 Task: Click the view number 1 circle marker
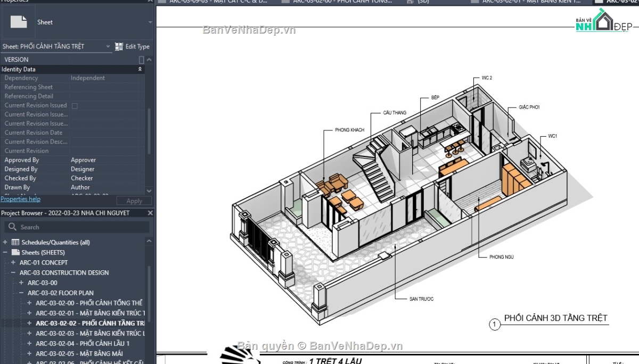tap(495, 324)
